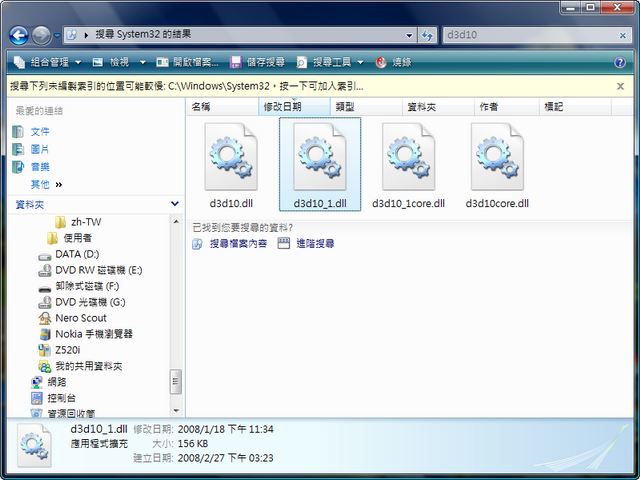Click folder tree scrollbar down arrow
Image resolution: width=640 pixels, height=480 pixels.
point(176,411)
